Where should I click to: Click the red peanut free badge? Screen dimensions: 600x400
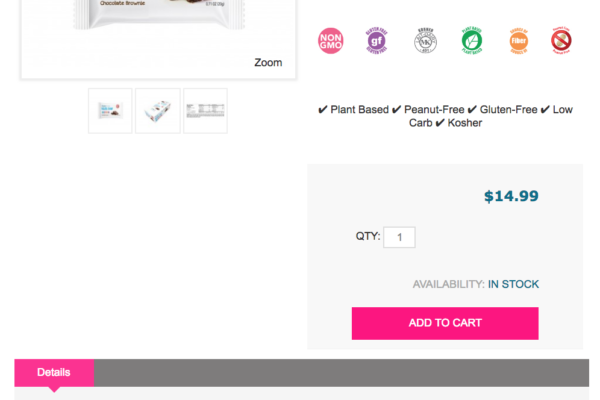(561, 40)
